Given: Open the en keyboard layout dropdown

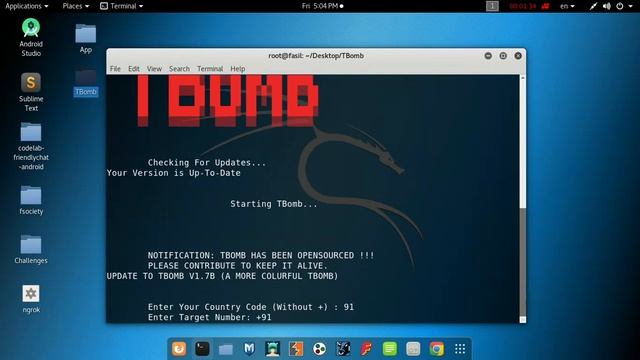Looking at the screenshot, I should [567, 6].
